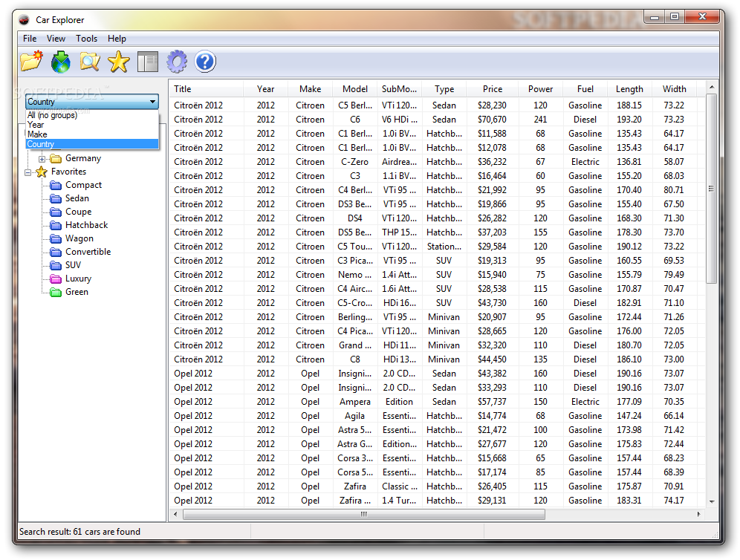Click the 'Grand ...' model cell
Image resolution: width=740 pixels, height=560 pixels.
[x=355, y=345]
